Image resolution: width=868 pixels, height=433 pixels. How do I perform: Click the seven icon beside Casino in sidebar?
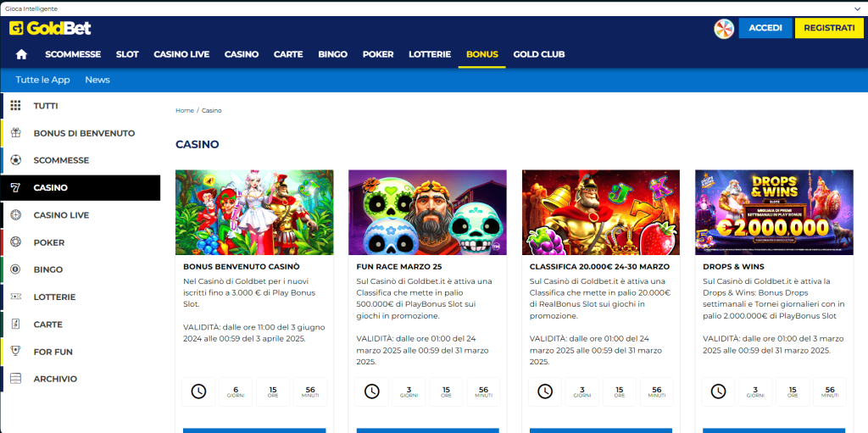coord(15,188)
